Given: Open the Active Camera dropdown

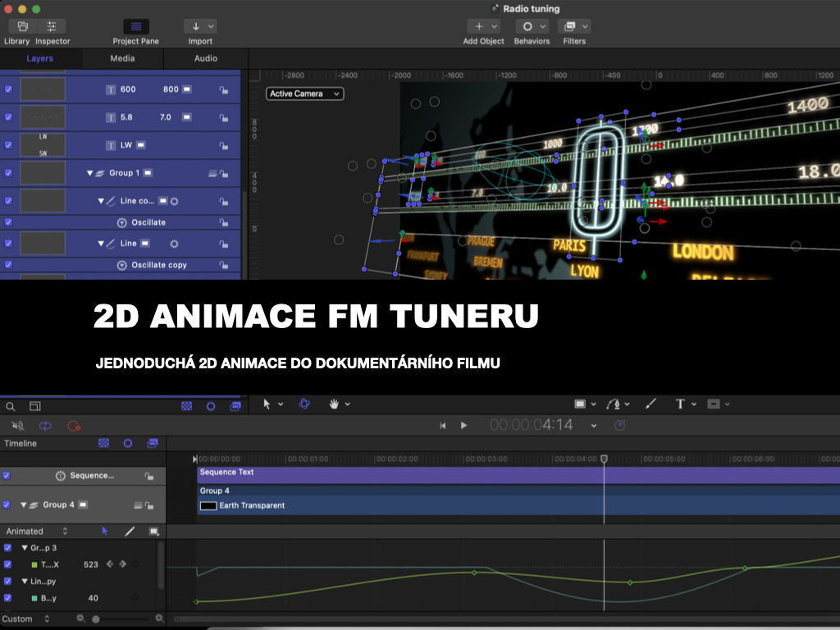Looking at the screenshot, I should (x=304, y=94).
